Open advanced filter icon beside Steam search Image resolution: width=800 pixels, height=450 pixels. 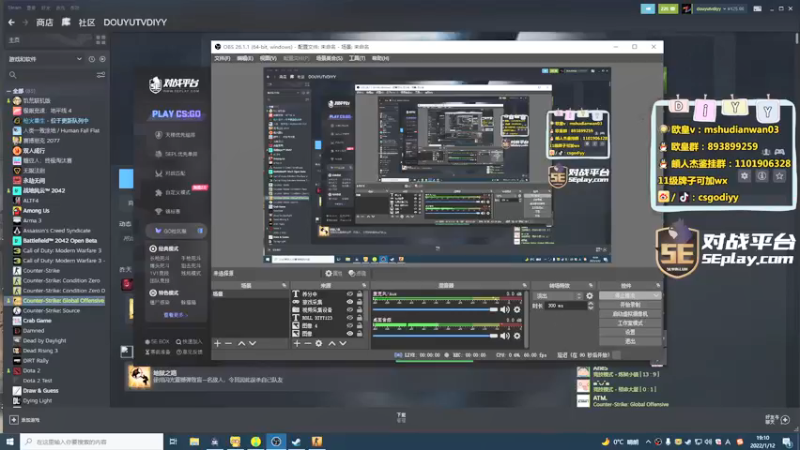[x=101, y=75]
